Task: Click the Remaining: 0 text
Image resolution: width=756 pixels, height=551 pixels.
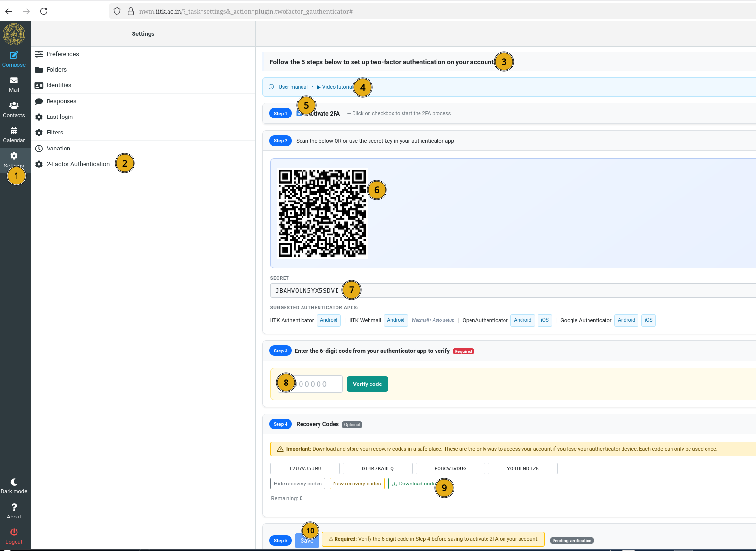Action: 287,499
